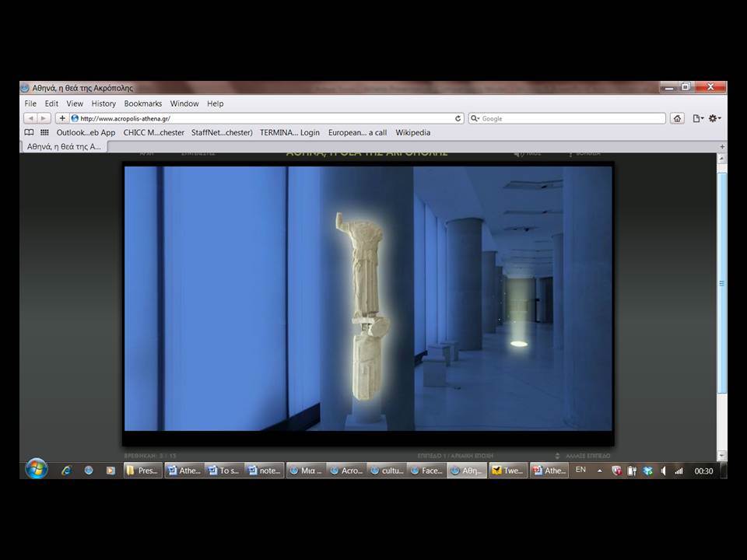Open the power tray icon beside Dropbox
Screen dimensions: 747x560
tap(632, 471)
